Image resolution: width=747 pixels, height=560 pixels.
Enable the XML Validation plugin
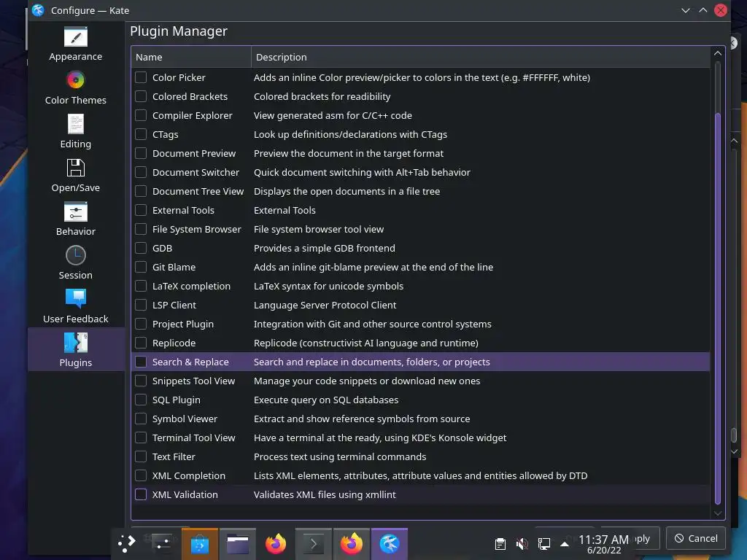click(x=141, y=494)
